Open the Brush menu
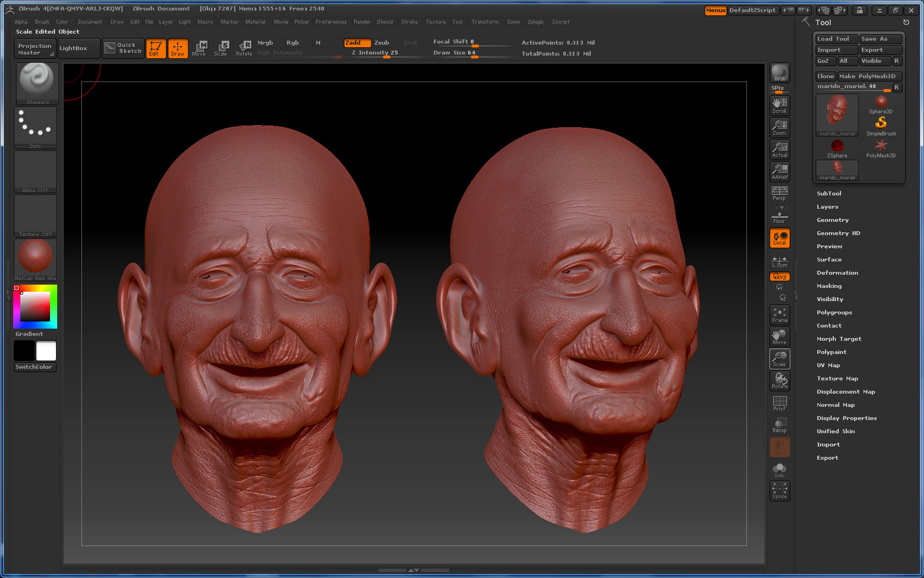Image resolution: width=924 pixels, height=578 pixels. [42, 22]
